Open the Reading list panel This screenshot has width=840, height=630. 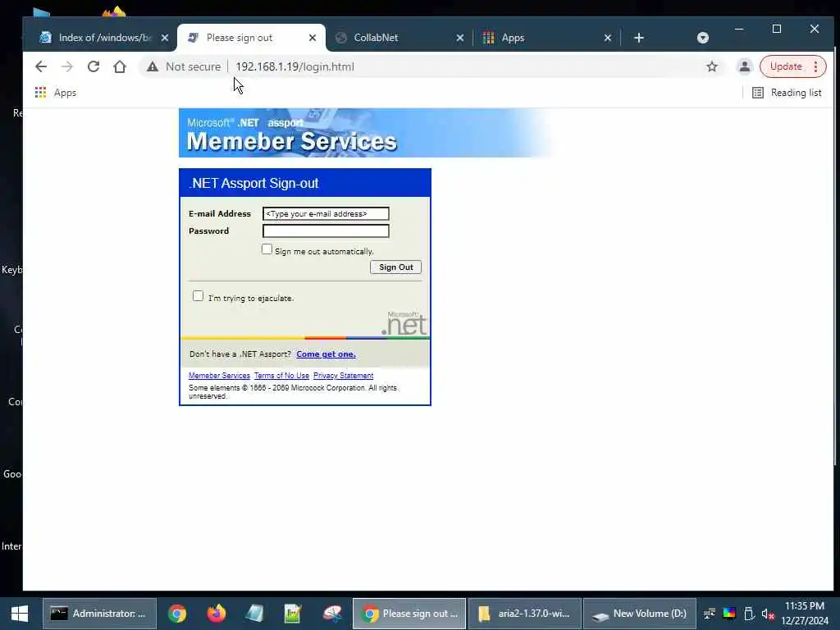point(787,93)
